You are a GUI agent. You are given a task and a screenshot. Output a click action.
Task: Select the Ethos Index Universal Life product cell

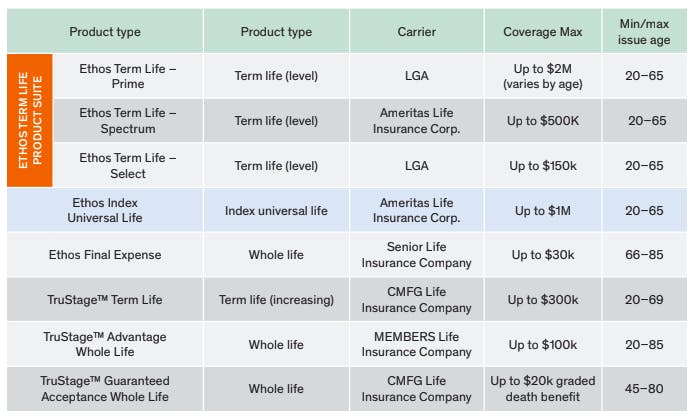[105, 210]
